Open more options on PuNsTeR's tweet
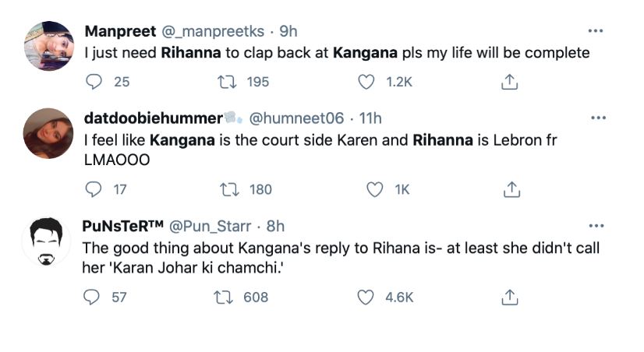The width and height of the screenshot is (644, 352). coord(596,226)
